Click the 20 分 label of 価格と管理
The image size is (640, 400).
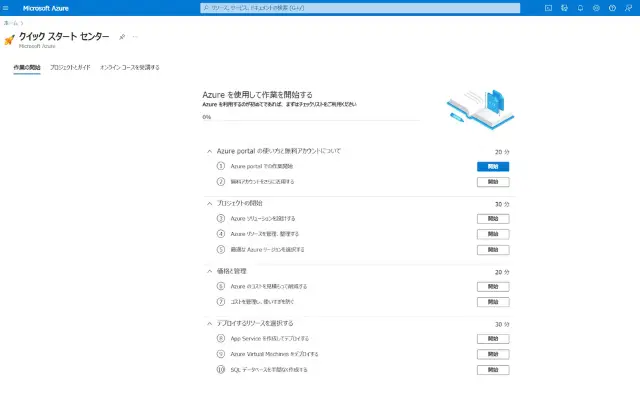pos(502,272)
